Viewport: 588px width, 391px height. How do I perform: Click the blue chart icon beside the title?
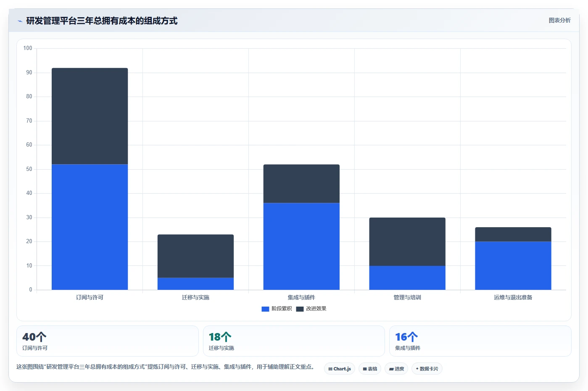[20, 21]
